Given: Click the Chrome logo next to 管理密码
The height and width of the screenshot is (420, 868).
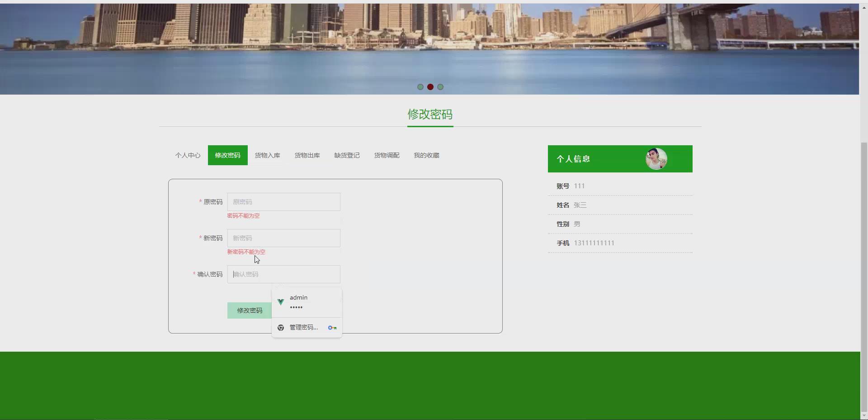Looking at the screenshot, I should point(281,327).
